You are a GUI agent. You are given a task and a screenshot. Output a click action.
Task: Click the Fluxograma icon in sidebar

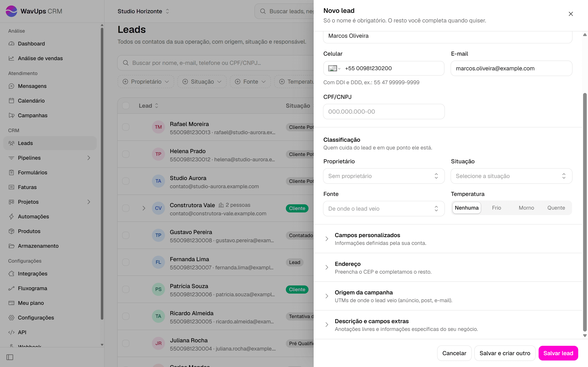11,288
